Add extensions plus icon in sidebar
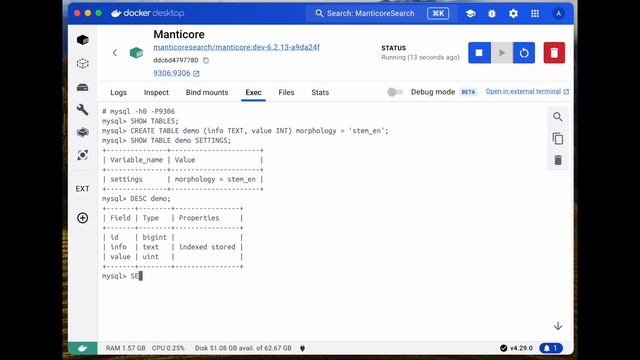This screenshot has height=360, width=640. pos(82,218)
